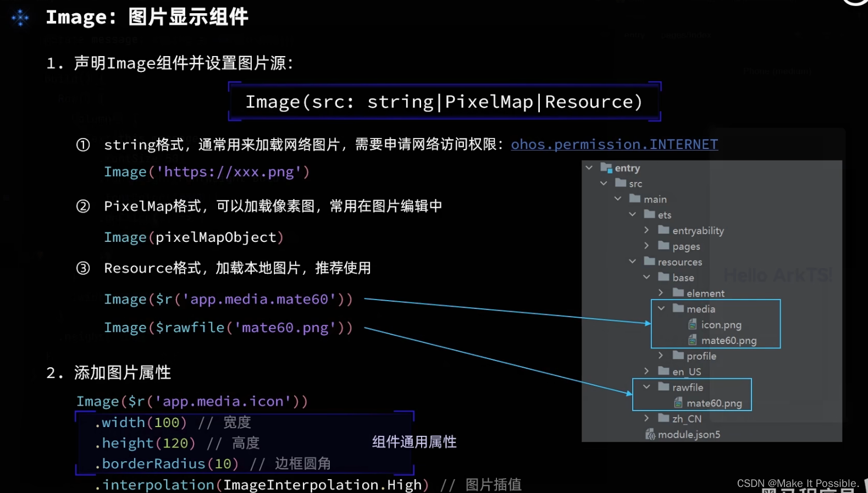Image resolution: width=868 pixels, height=493 pixels.
Task: Select the media tree row label
Action: 701,309
